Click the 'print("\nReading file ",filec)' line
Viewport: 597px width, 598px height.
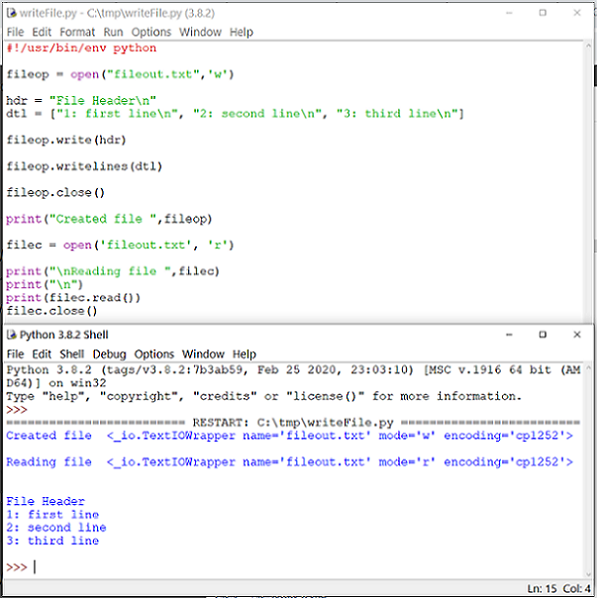[x=113, y=271]
